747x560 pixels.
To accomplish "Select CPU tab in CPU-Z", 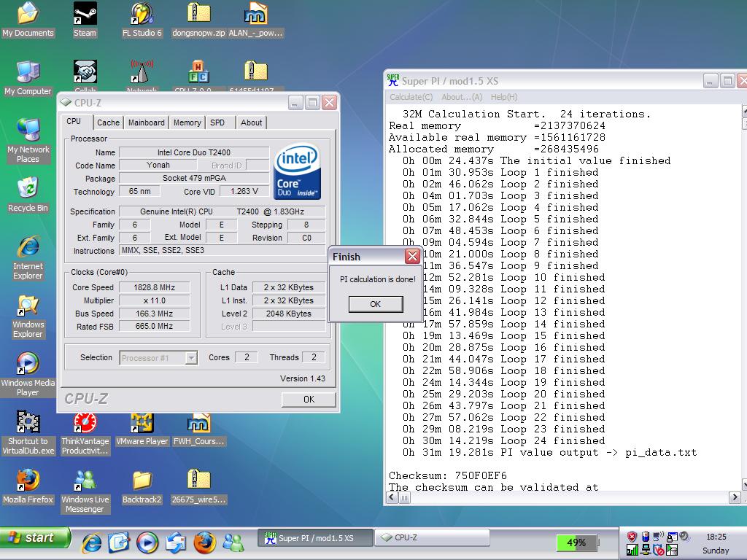I will [74, 122].
